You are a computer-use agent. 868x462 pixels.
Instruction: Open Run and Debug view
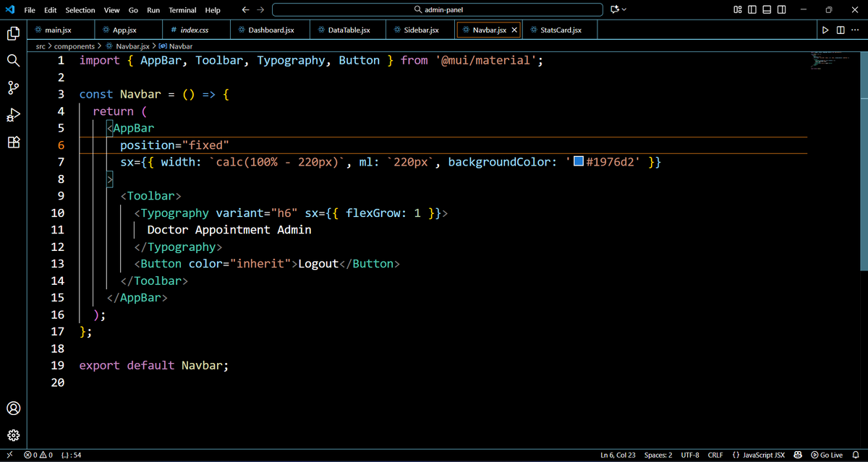click(x=13, y=115)
